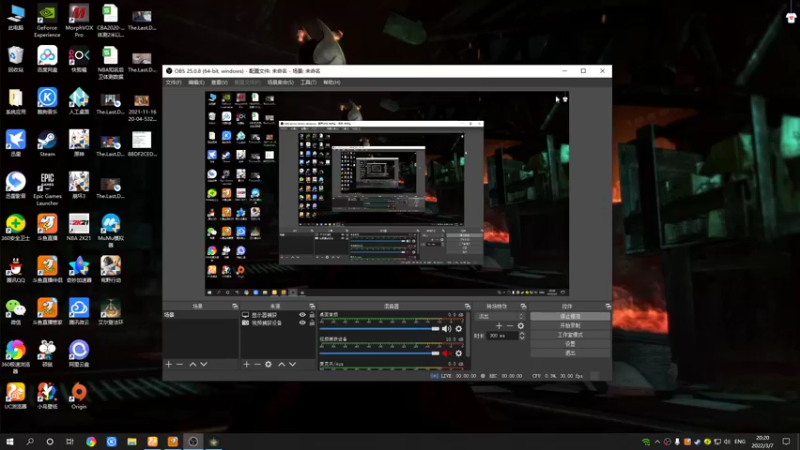Click Exit button in Controls panel
The image size is (800, 450).
(570, 353)
